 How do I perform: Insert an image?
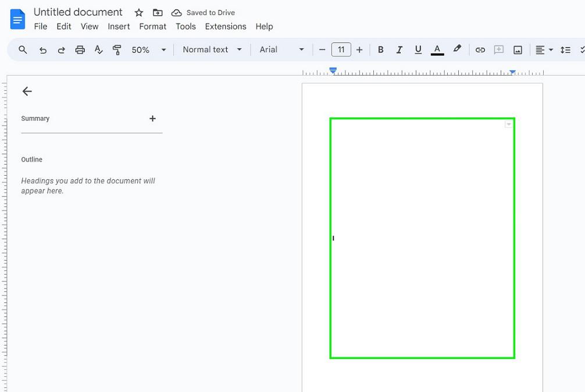pos(518,49)
